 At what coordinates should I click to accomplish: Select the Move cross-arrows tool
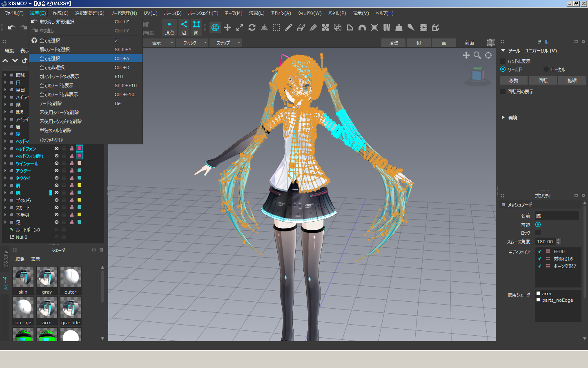click(227, 27)
